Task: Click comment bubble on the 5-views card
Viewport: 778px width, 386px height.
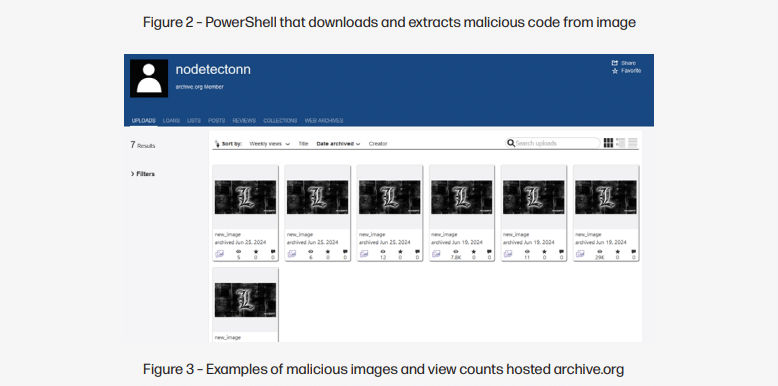Action: pos(273,252)
